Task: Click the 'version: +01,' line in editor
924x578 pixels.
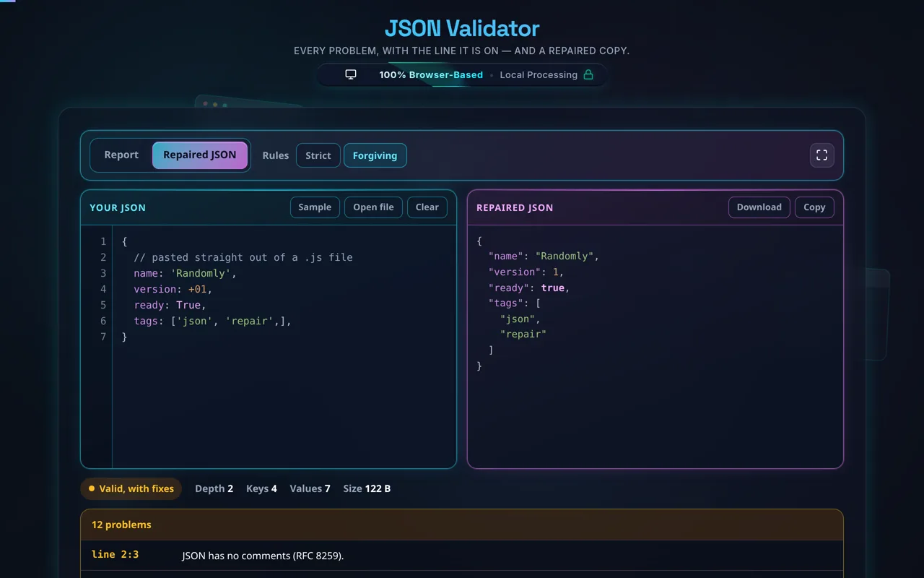Action: pyautogui.click(x=173, y=289)
